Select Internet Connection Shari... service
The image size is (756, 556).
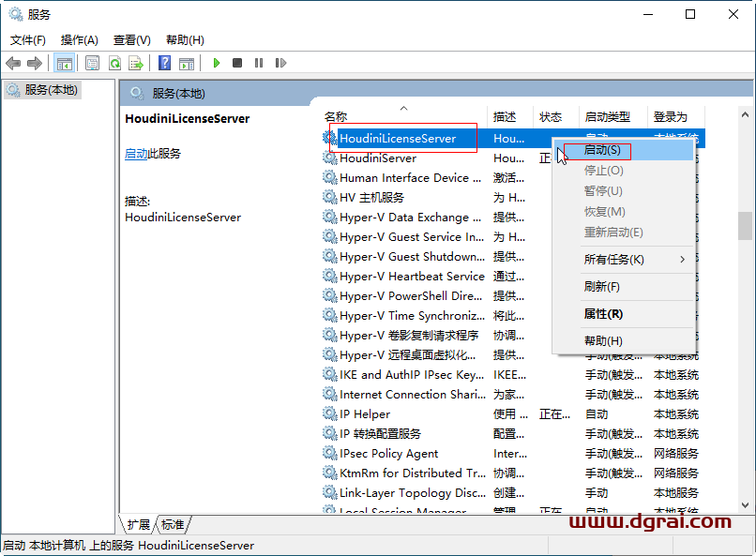(x=513, y=395)
